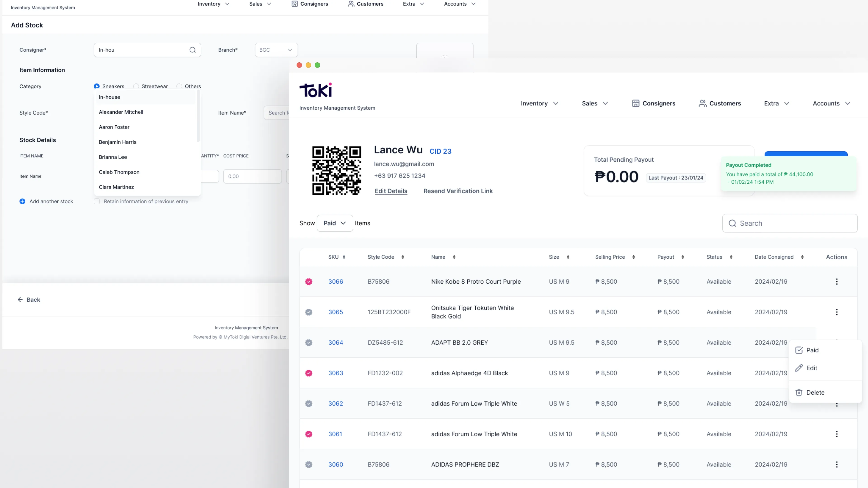Enable Retain information of previous entry checkbox
This screenshot has height=488, width=868.
97,201
